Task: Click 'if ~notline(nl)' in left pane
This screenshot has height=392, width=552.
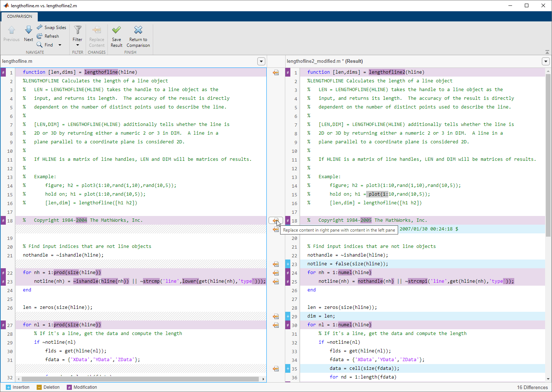Action: click(55, 342)
